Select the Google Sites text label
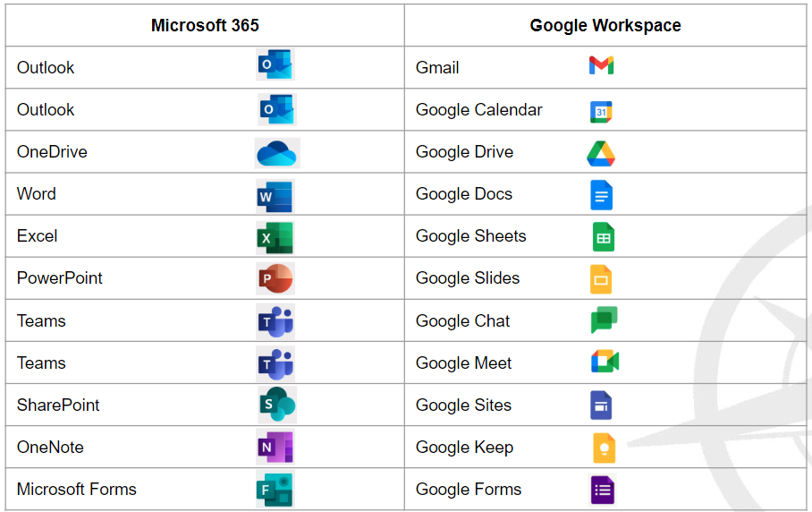Screen dimensions: 812x512 [463, 405]
